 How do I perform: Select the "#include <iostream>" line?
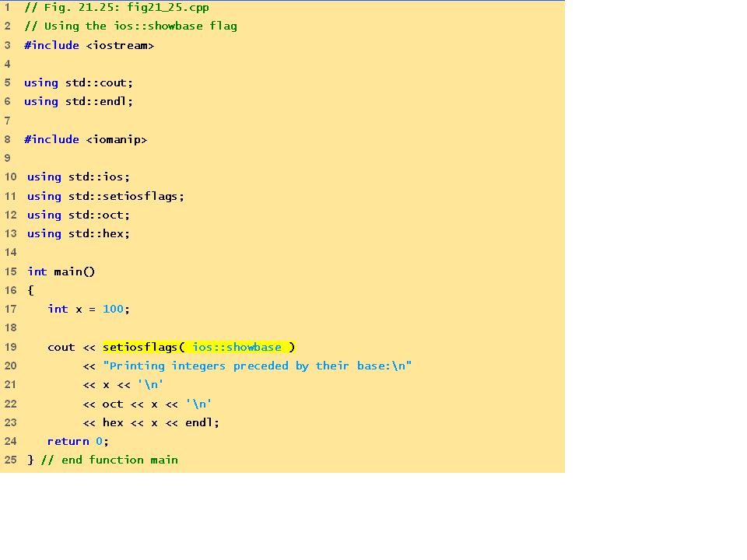(89, 45)
